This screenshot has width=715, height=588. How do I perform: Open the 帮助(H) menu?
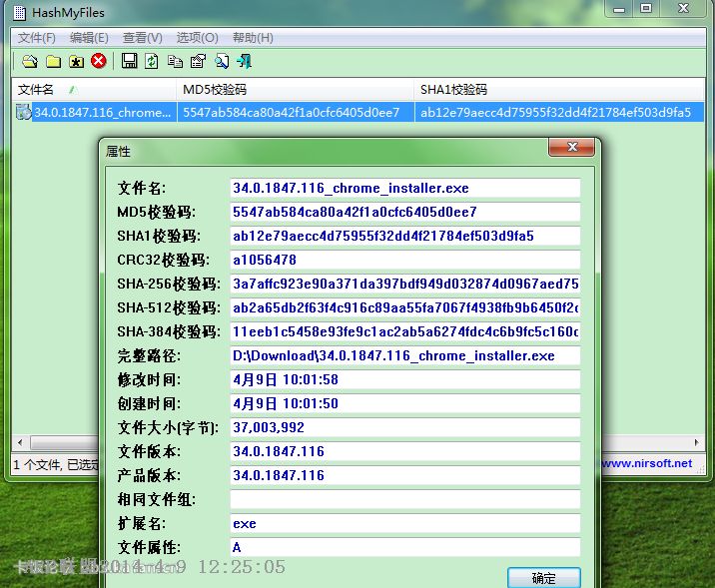(x=253, y=38)
